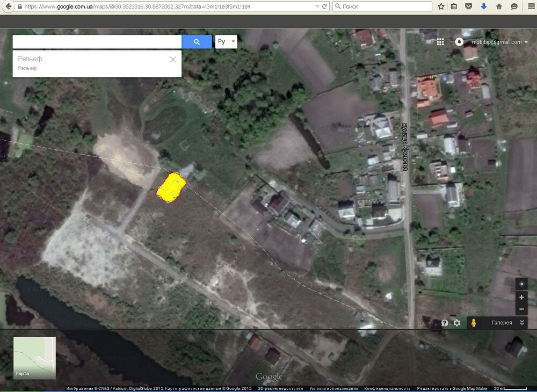Open the URL history dropdown arrow

tap(316, 6)
